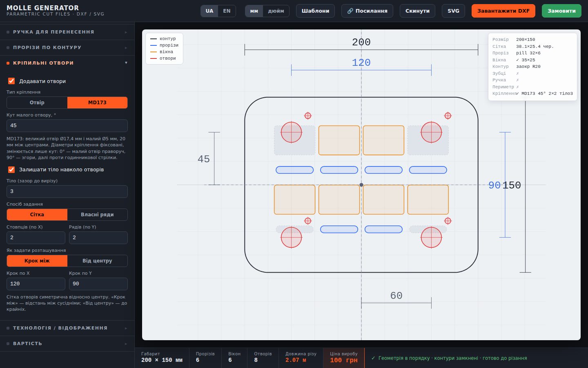This screenshot has height=368, width=588.
Task: Expand the Прорізи по контуру section
Action: (67, 47)
